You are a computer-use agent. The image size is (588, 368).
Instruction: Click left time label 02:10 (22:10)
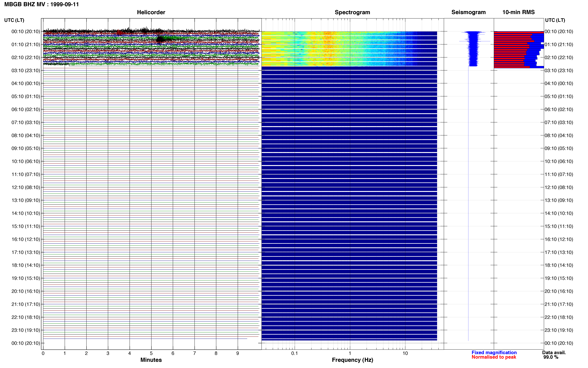point(26,57)
